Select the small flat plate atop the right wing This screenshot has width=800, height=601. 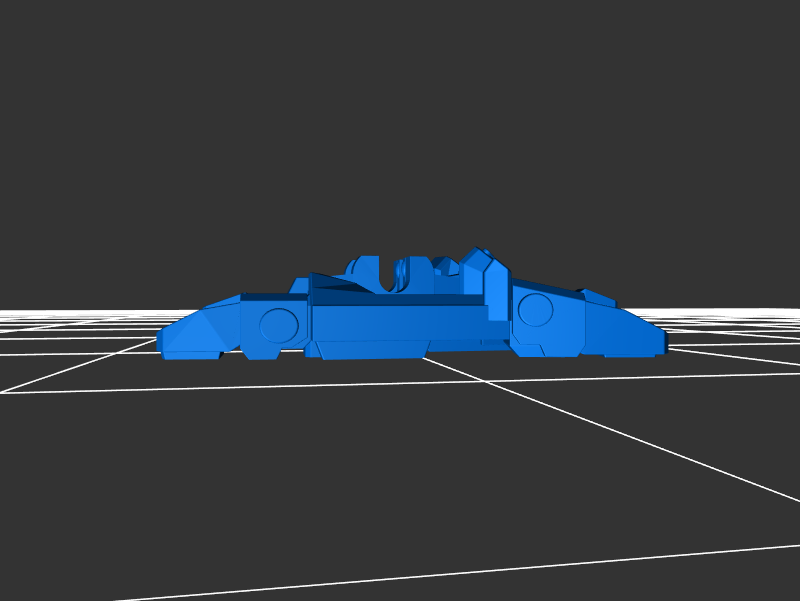(598, 298)
